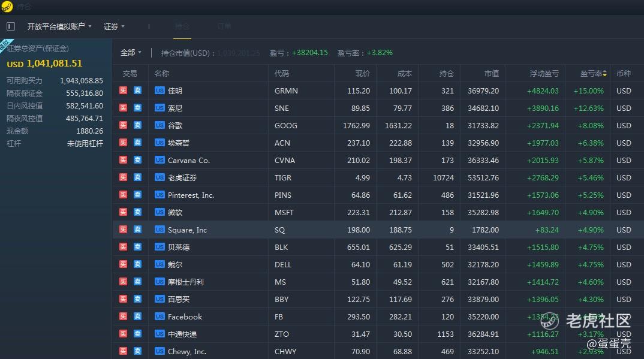This screenshot has width=644, height=359.
Task: Click the 盈亏率 total +3.82%
Action: [x=380, y=53]
